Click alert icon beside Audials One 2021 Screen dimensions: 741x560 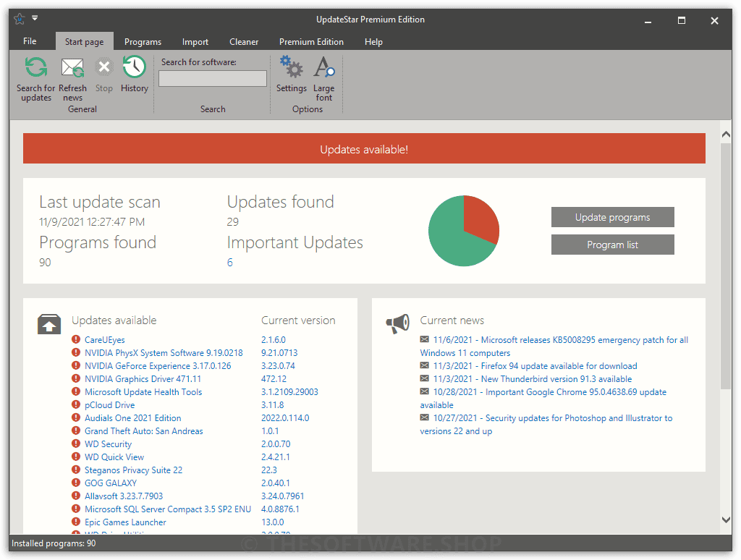tap(75, 417)
